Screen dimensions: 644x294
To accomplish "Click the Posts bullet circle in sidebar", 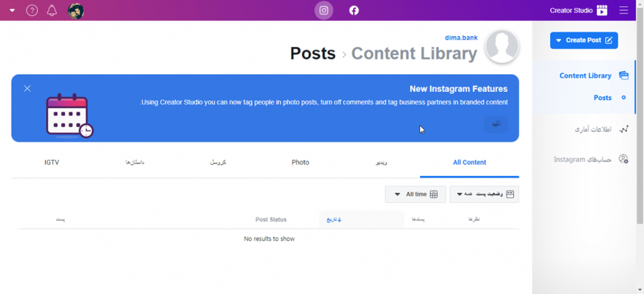I will [623, 97].
